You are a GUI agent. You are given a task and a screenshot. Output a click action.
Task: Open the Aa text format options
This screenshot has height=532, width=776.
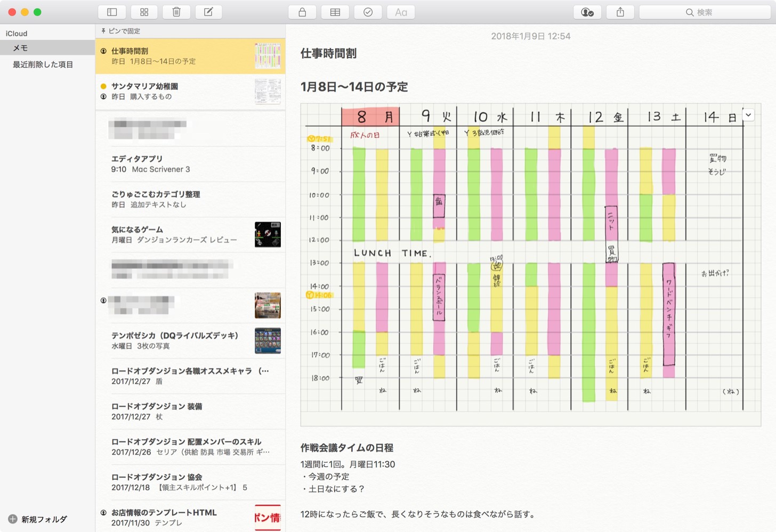[401, 12]
